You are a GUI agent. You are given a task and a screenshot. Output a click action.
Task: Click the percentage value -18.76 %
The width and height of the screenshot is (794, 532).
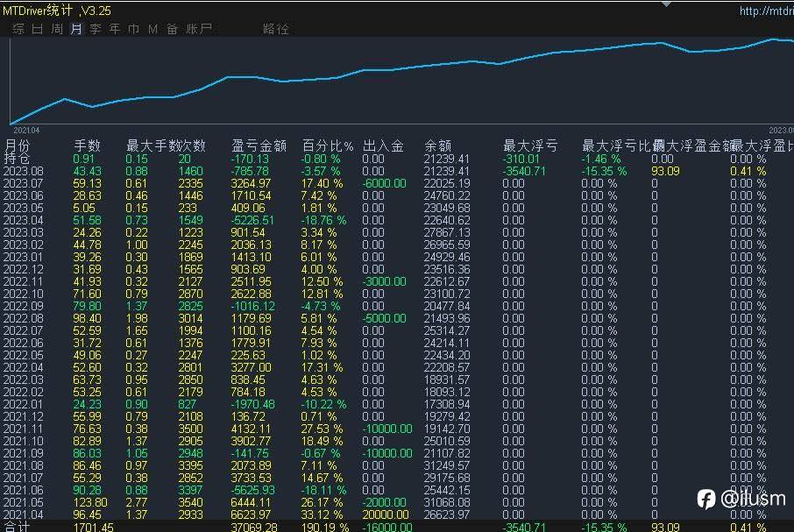324,220
